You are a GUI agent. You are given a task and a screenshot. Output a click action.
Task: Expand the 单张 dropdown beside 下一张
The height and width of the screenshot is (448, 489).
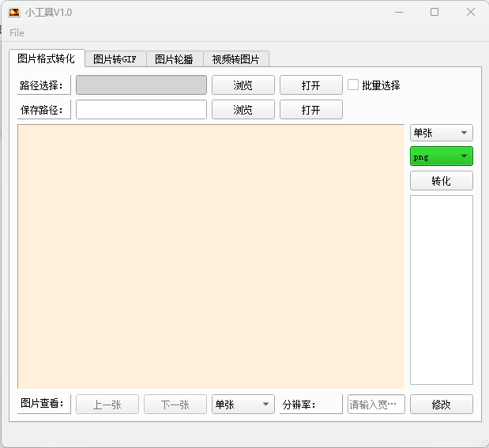click(x=243, y=405)
